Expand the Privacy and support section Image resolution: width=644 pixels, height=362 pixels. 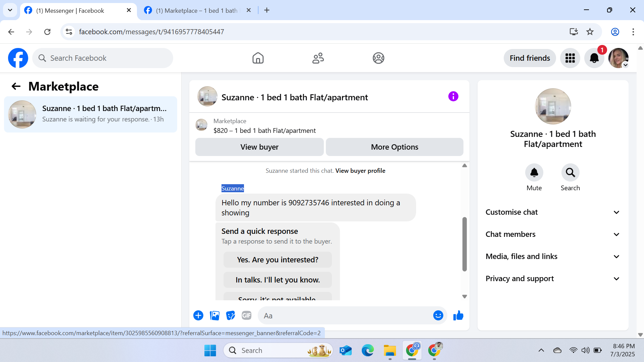(x=553, y=278)
